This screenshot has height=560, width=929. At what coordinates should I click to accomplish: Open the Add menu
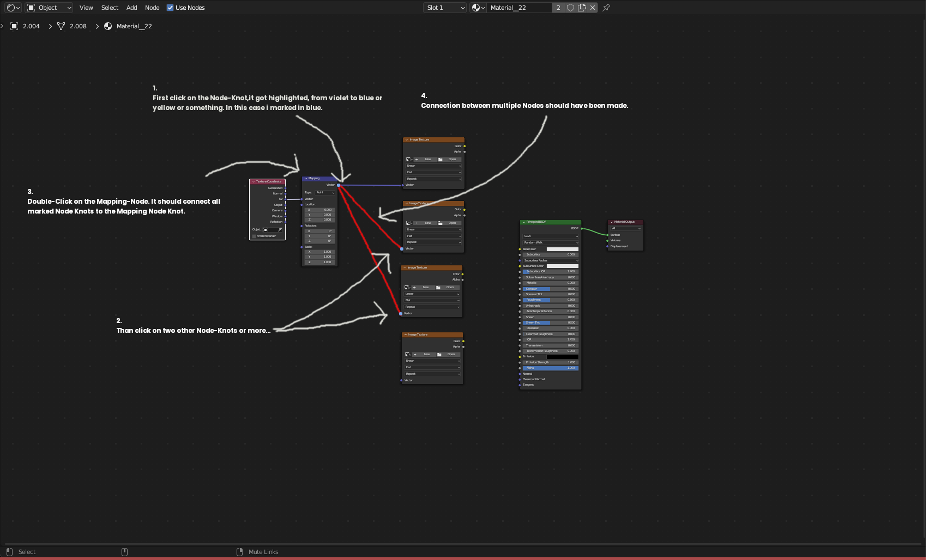pos(132,8)
